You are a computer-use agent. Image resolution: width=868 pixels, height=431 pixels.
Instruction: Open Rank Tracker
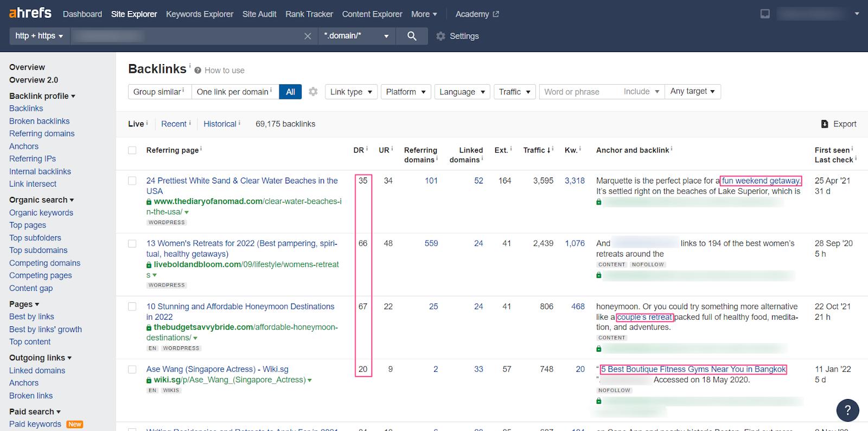tap(309, 14)
